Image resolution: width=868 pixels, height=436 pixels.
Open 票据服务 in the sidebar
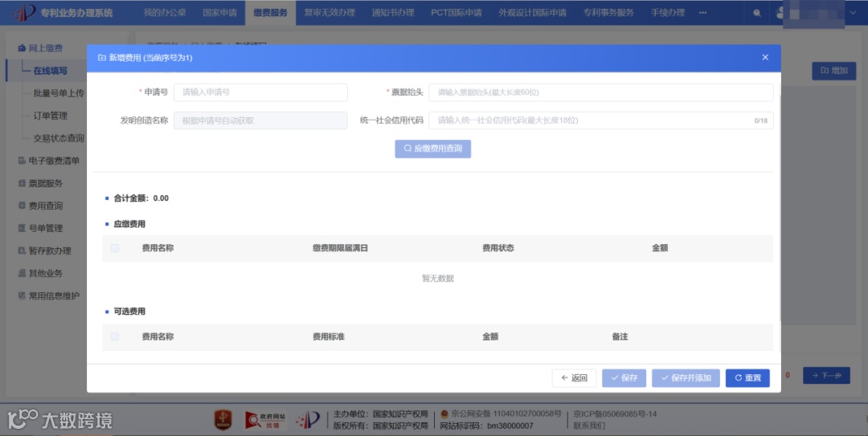click(x=46, y=183)
